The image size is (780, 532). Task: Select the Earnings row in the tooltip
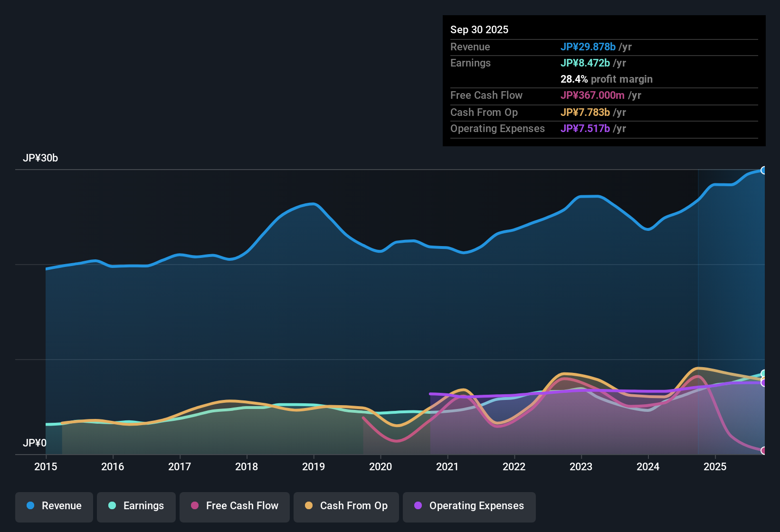[546, 63]
